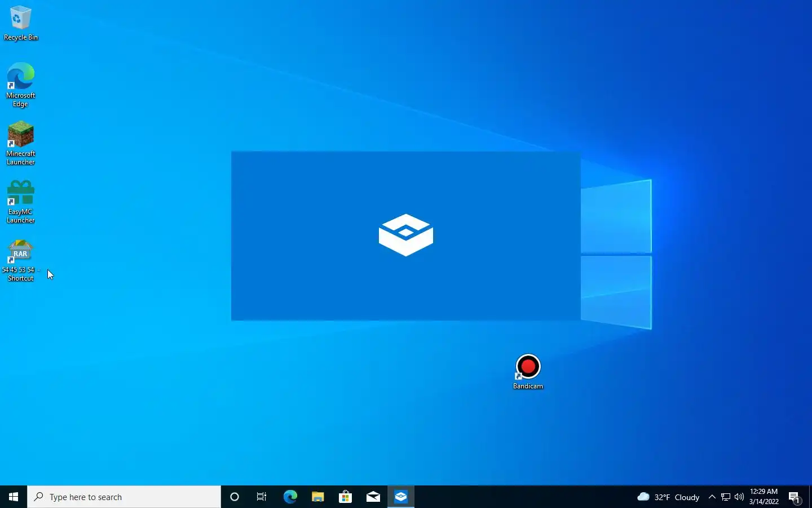
Task: Open the Mail app from the taskbar
Action: (373, 497)
